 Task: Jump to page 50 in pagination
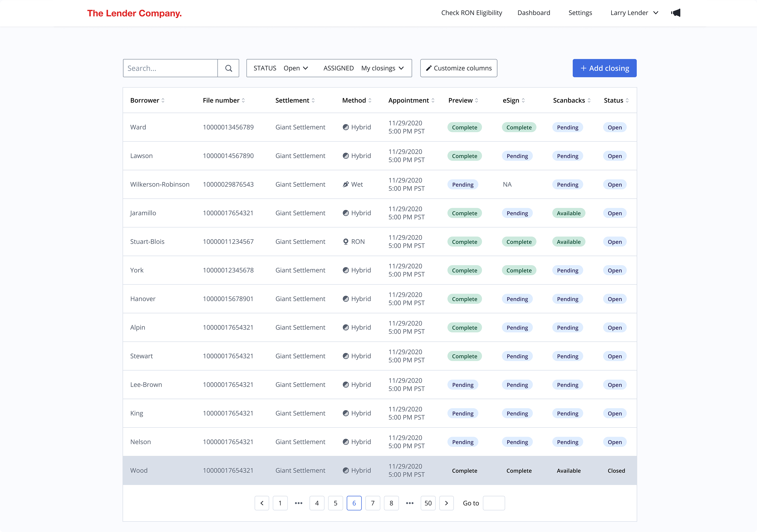pos(428,503)
